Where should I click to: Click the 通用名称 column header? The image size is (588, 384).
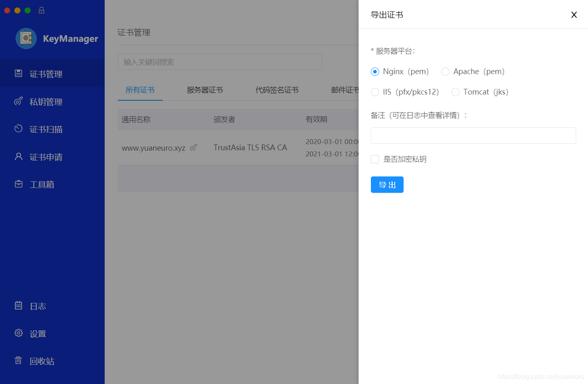pyautogui.click(x=136, y=120)
